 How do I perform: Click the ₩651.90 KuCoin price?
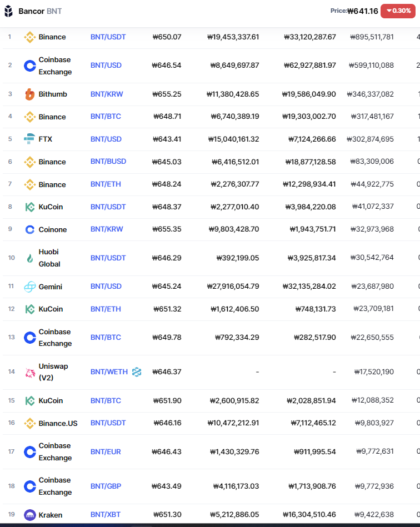click(167, 400)
